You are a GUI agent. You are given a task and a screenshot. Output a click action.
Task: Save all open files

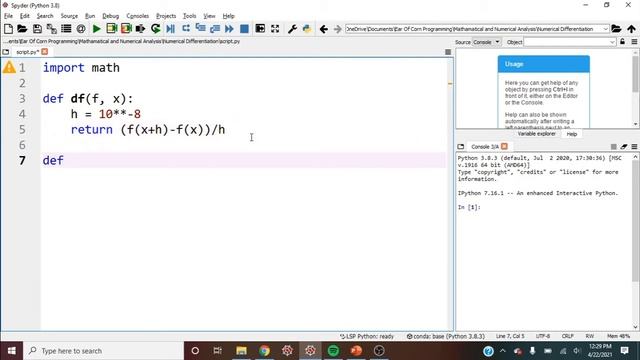tap(51, 29)
